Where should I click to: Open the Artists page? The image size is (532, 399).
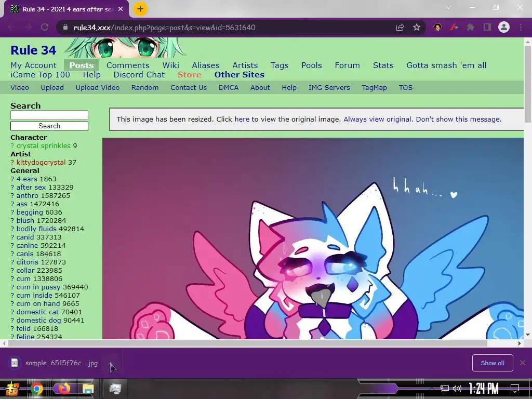245,65
